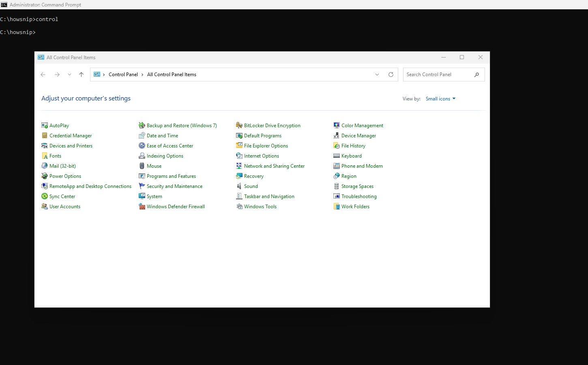
Task: Click the Network and Sharing Center icon
Action: pos(239,166)
